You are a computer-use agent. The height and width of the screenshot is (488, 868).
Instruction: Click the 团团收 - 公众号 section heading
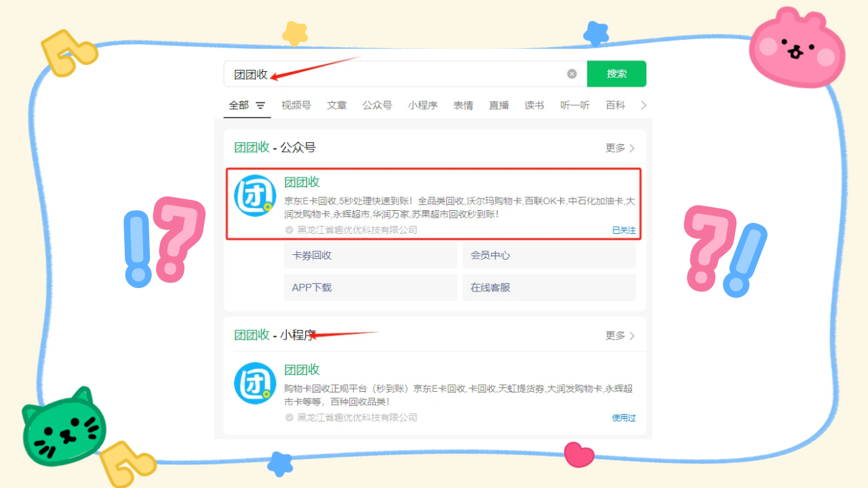click(275, 148)
